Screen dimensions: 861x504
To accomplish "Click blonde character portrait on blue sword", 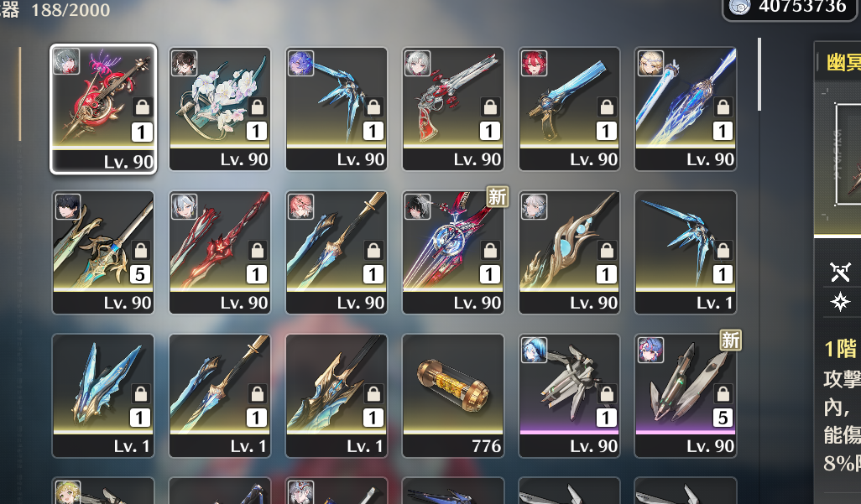I will pos(650,63).
